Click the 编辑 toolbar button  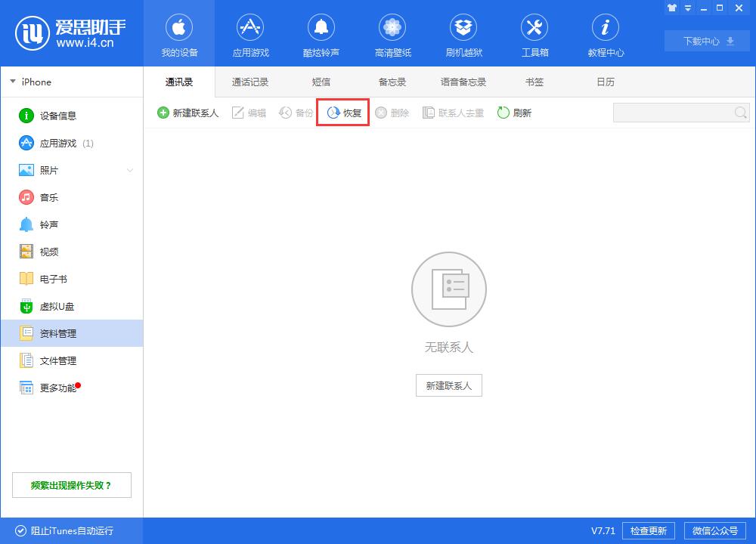[249, 113]
